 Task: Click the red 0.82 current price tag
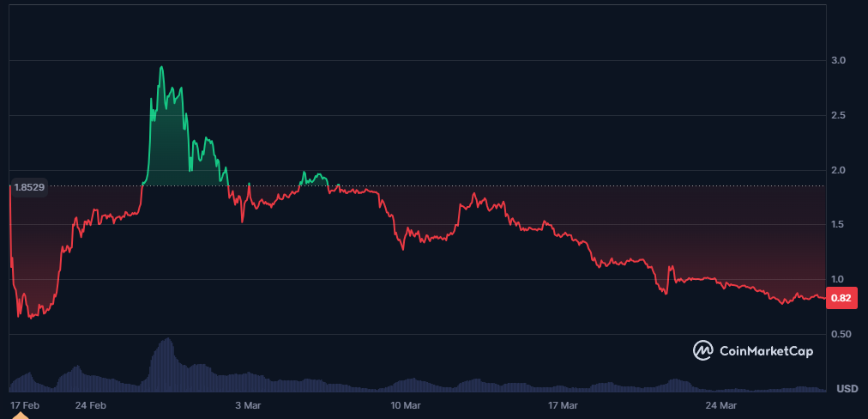(x=841, y=298)
